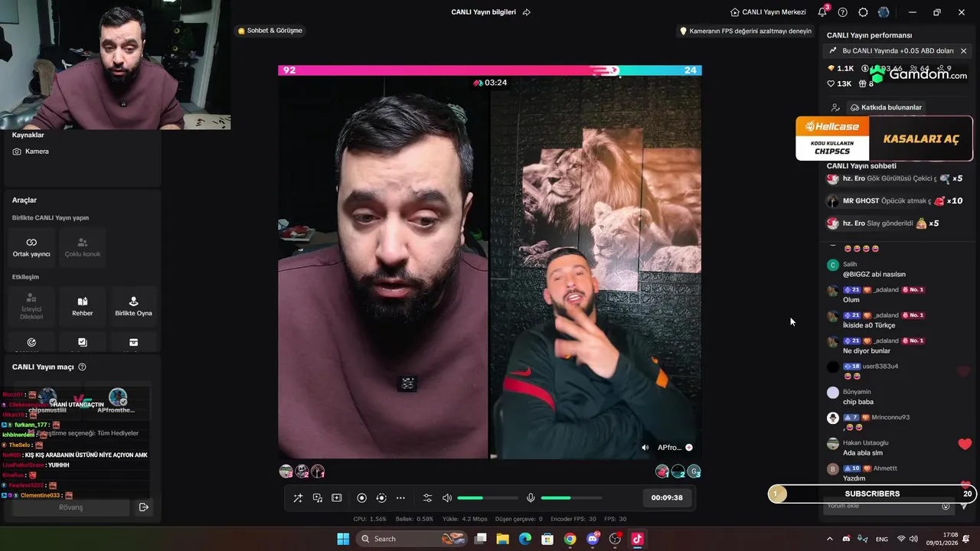This screenshot has height=551, width=980.
Task: Click the Ortak yayıncı co-host button
Action: tap(31, 246)
